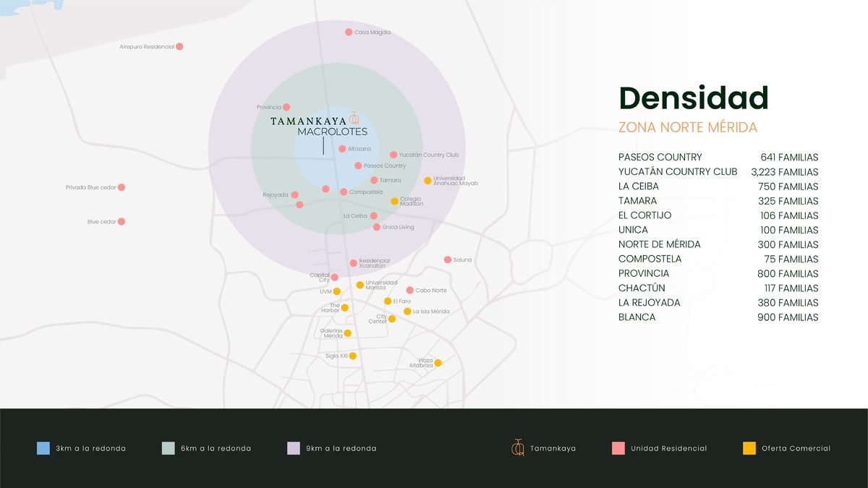The image size is (868, 488).
Task: Click the Tamara marker on the map
Action: (374, 180)
